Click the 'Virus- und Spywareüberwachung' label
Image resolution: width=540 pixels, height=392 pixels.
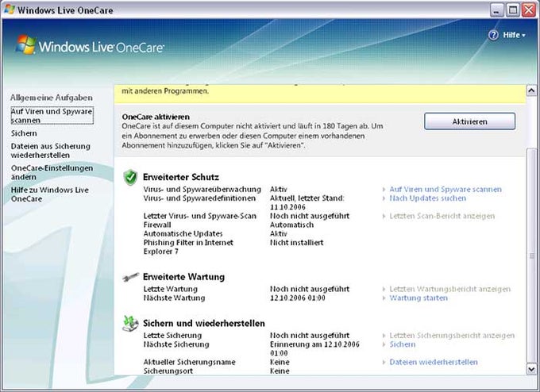pyautogui.click(x=202, y=190)
